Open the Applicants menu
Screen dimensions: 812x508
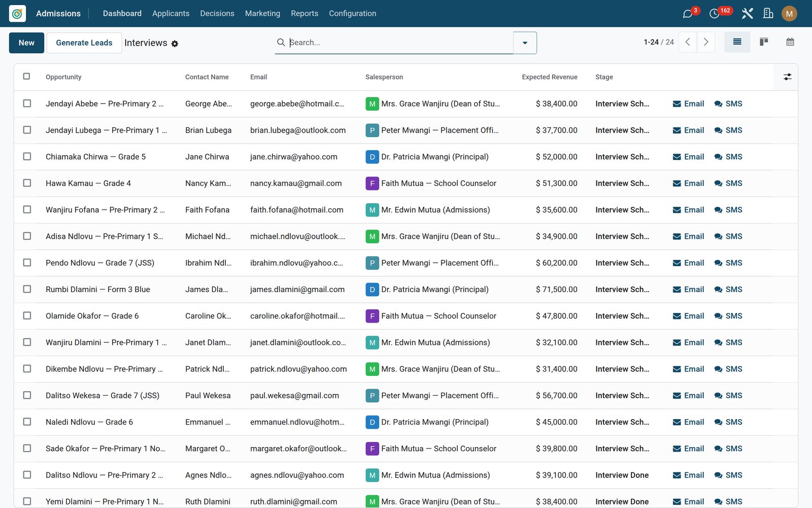point(171,14)
